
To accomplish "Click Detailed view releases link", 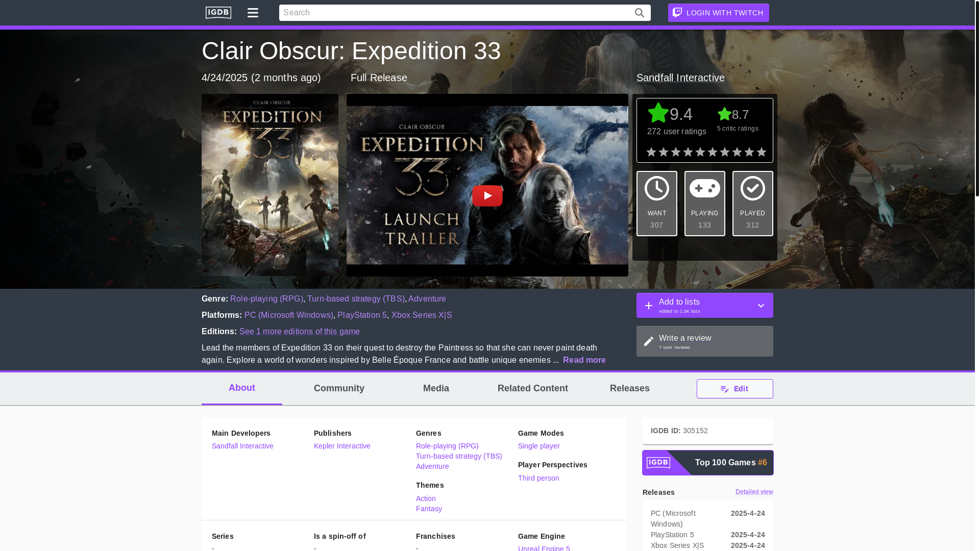I will tap(754, 492).
